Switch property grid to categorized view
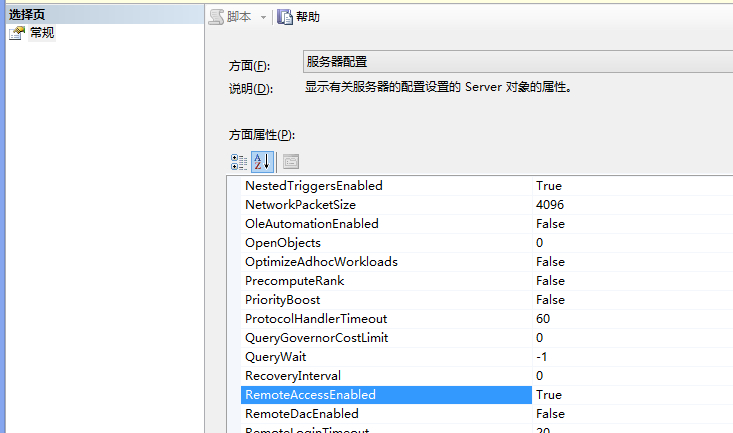Viewport: 733px width, 433px height. pos(238,161)
